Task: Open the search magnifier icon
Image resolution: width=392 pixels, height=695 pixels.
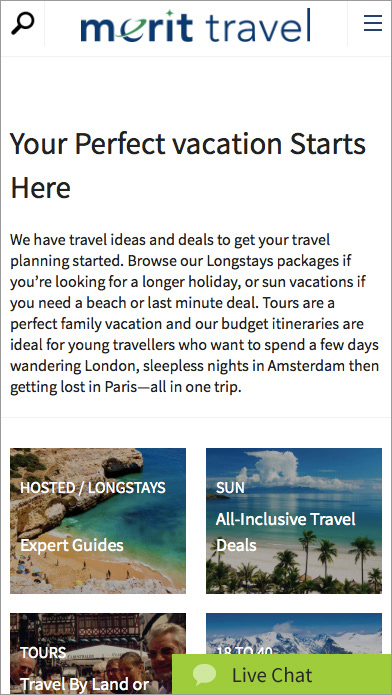Action: 22,23
